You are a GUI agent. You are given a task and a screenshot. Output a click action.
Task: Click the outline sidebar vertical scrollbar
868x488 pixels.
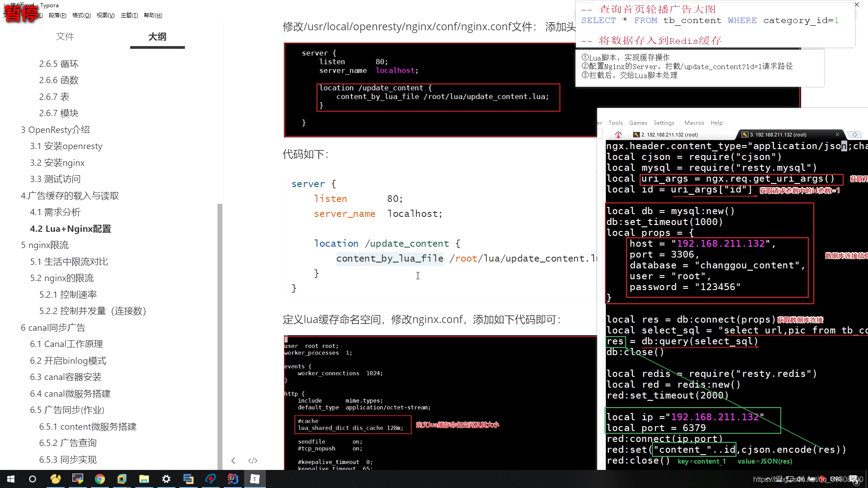coord(220,337)
